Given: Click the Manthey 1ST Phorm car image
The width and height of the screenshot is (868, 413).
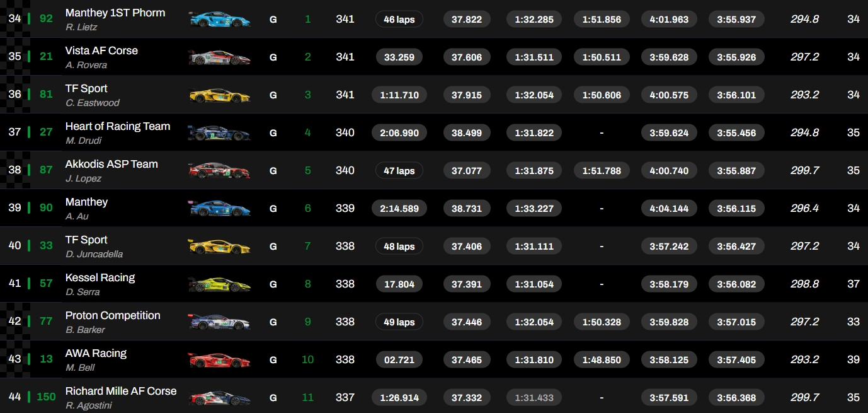Looking at the screenshot, I should click(x=219, y=19).
